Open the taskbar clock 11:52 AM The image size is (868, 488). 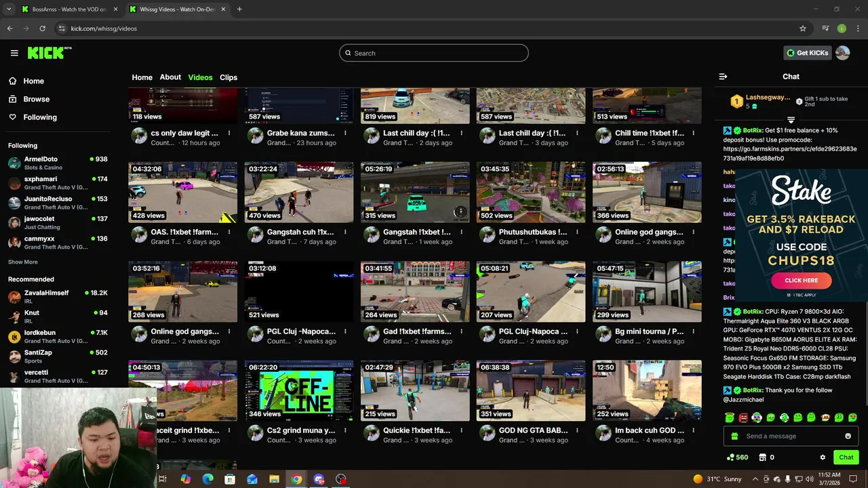(829, 479)
